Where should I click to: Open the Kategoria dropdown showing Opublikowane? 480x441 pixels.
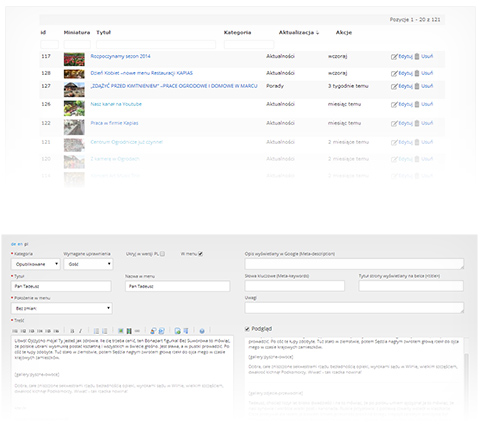(x=36, y=264)
